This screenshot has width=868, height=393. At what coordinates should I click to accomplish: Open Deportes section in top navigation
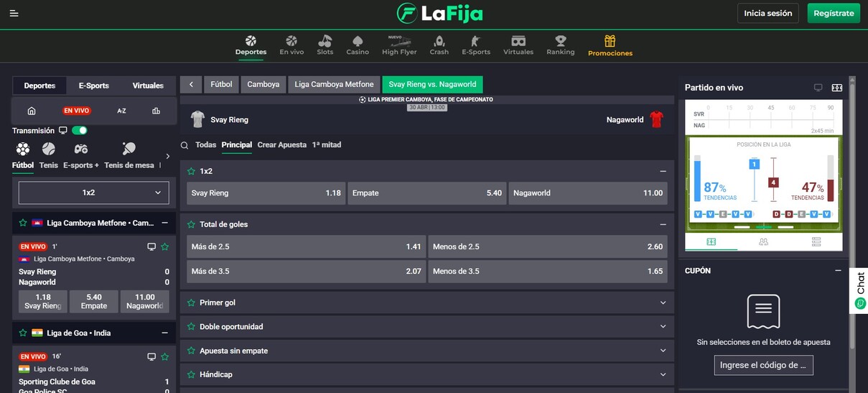[x=251, y=45]
